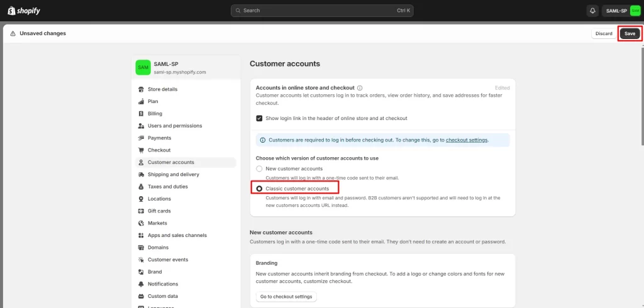
Task: Click the Payments icon in the sidebar
Action: click(142, 138)
